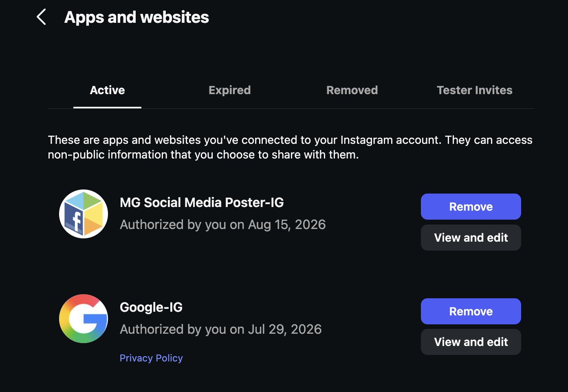Switch to the Active tab
The height and width of the screenshot is (392, 568).
(x=107, y=90)
